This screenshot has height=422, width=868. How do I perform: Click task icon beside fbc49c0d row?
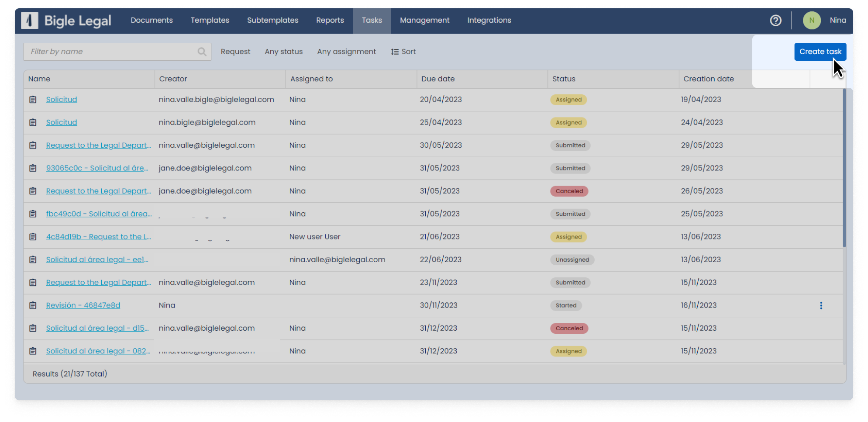tap(33, 214)
